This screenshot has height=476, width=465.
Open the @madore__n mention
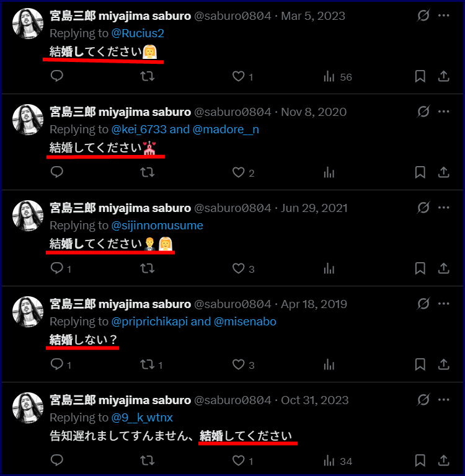pyautogui.click(x=226, y=130)
